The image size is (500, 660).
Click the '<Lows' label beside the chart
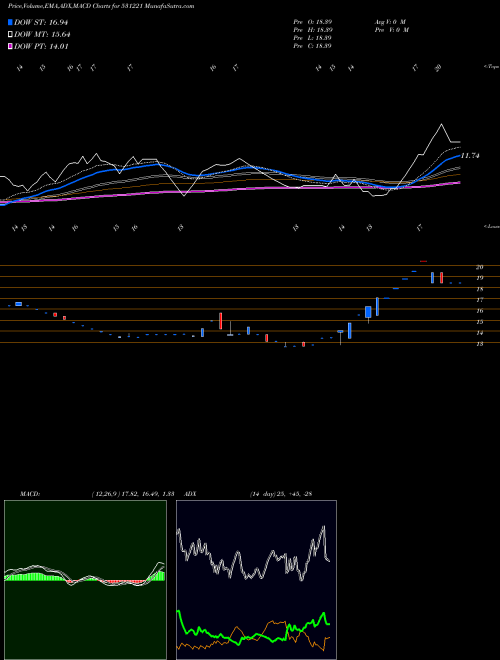491,226
